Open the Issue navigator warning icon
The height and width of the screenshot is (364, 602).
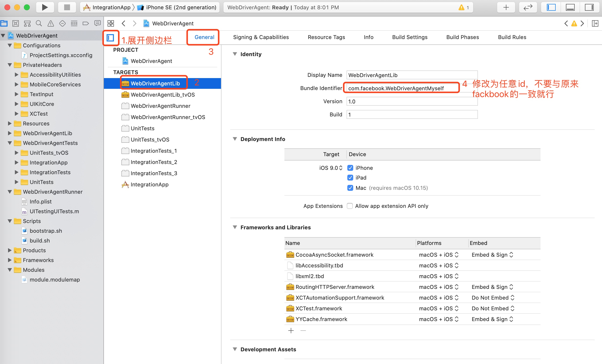50,23
